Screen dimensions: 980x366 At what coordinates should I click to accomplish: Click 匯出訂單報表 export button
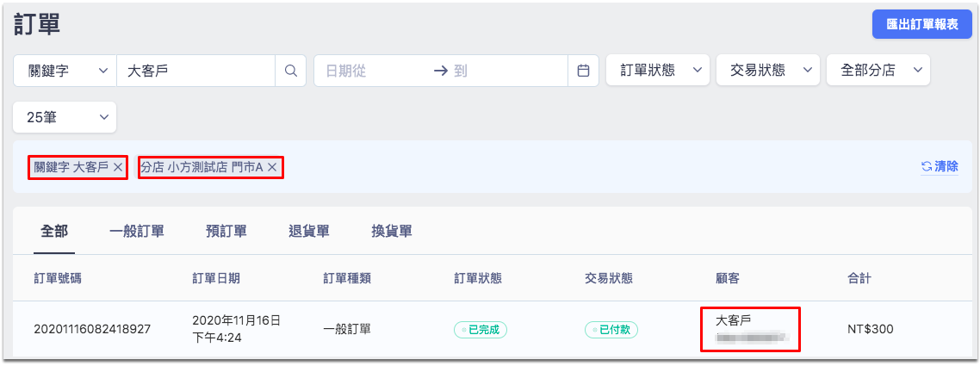tap(922, 25)
